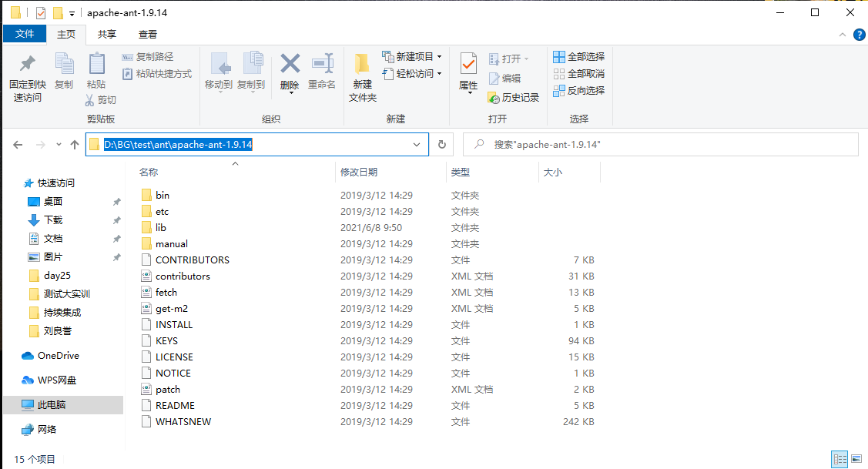Screen dimensions: 868x469
Task: Switch to large icons view
Action: coord(856,458)
